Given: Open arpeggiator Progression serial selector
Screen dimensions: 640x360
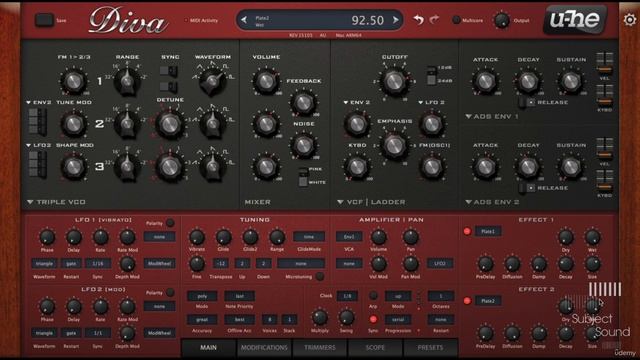Looking at the screenshot, I should [x=398, y=320].
